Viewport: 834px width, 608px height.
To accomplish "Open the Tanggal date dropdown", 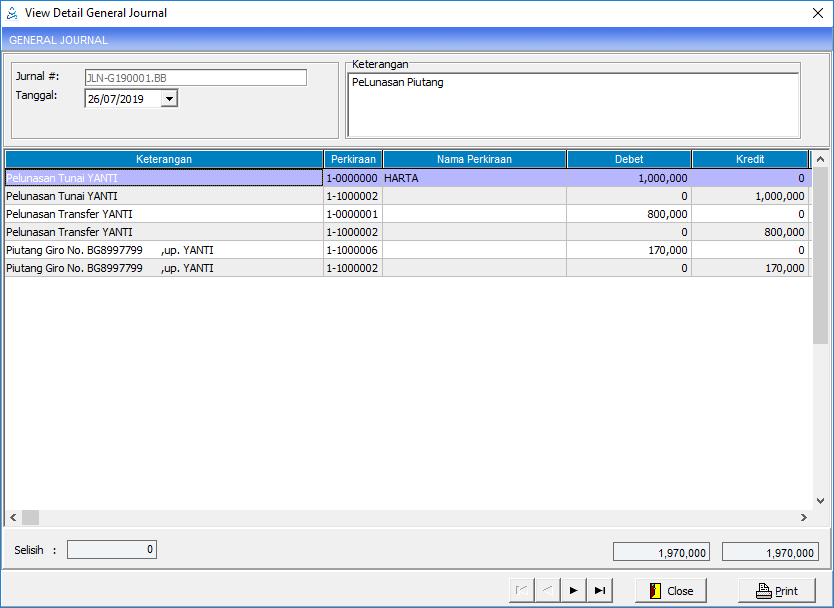I will point(168,98).
